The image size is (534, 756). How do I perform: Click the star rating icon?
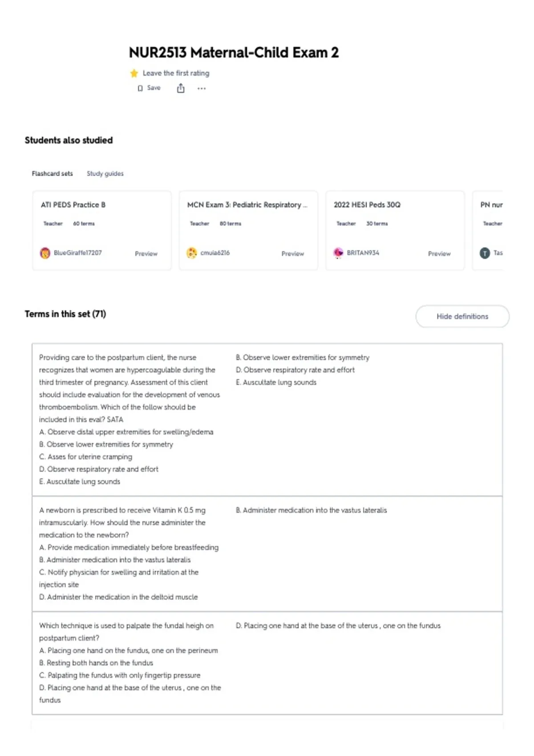[134, 73]
